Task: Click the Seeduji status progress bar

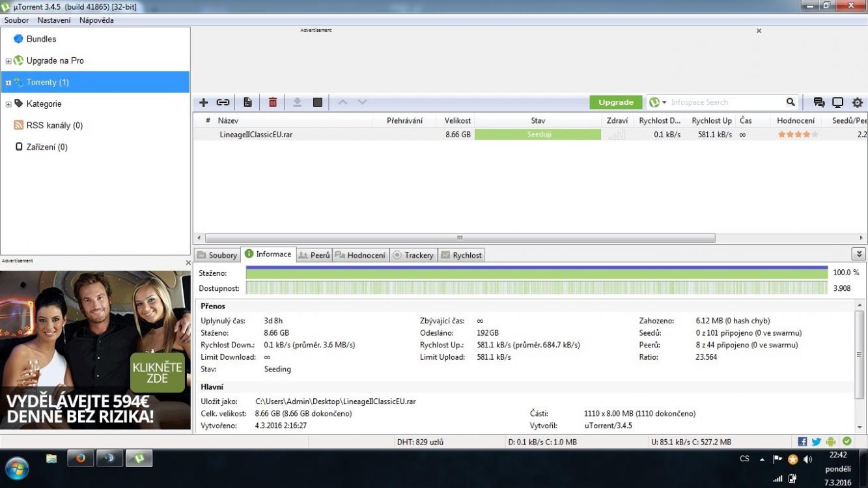Action: pyautogui.click(x=538, y=135)
